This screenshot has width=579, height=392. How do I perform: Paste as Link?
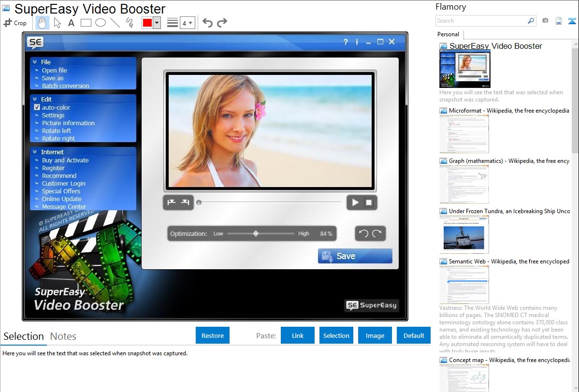click(298, 335)
